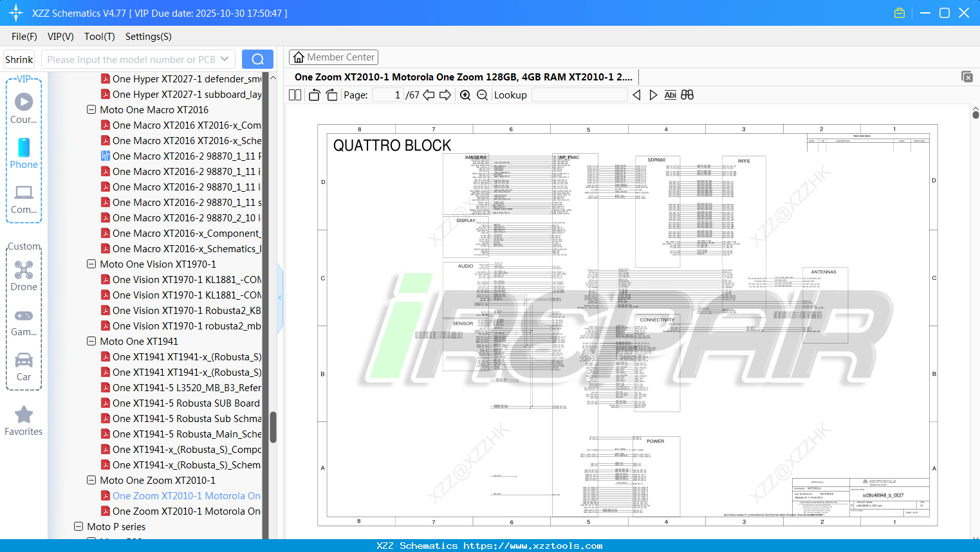Screen dimensions: 980x552
Task: Select the Moto One Vision XT1970-1 folder label
Action: [158, 264]
